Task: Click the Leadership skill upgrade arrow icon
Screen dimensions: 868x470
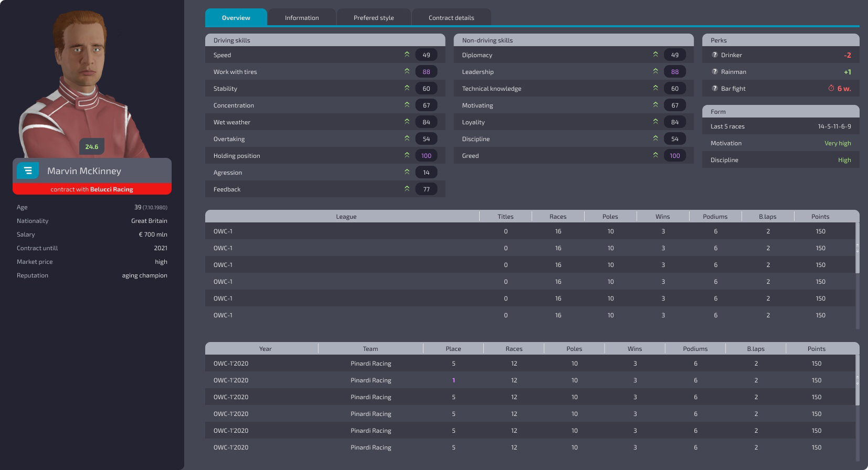Action: point(655,71)
